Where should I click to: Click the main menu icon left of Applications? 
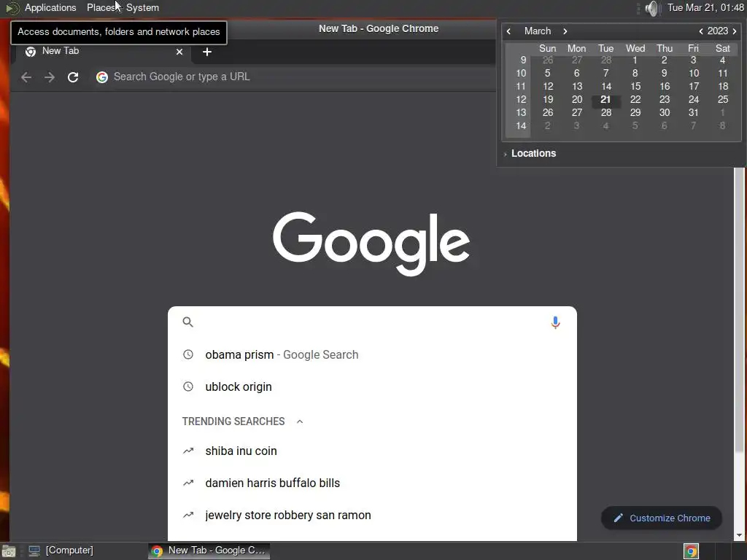tap(12, 8)
